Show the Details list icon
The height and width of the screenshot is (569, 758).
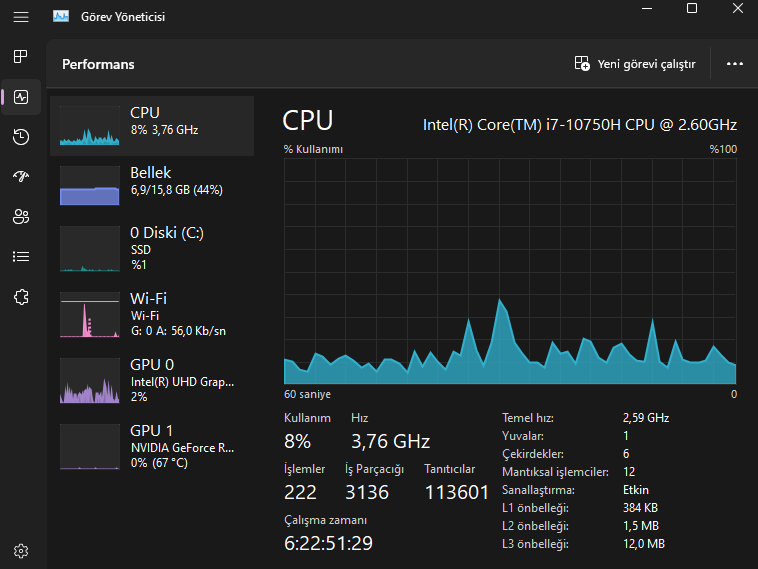pyautogui.click(x=21, y=256)
